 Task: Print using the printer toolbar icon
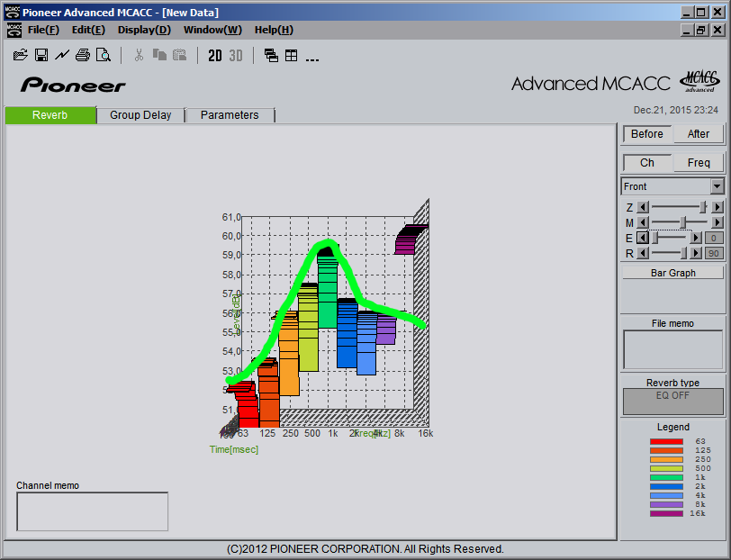pyautogui.click(x=83, y=55)
